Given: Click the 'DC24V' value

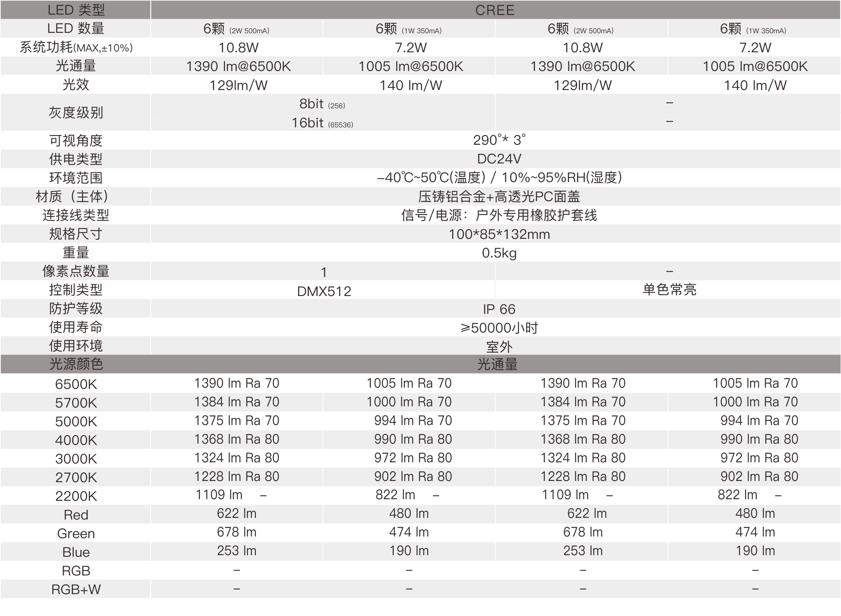Looking at the screenshot, I should 499,159.
